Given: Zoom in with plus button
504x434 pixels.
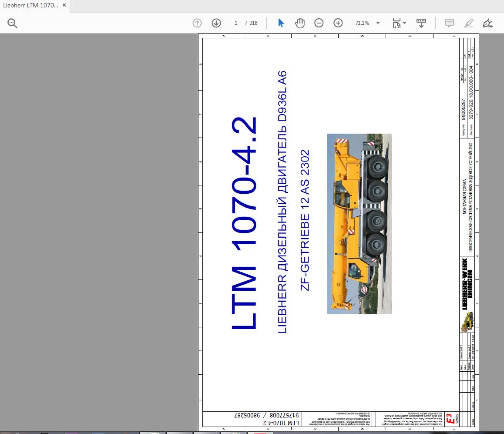Looking at the screenshot, I should (x=338, y=23).
